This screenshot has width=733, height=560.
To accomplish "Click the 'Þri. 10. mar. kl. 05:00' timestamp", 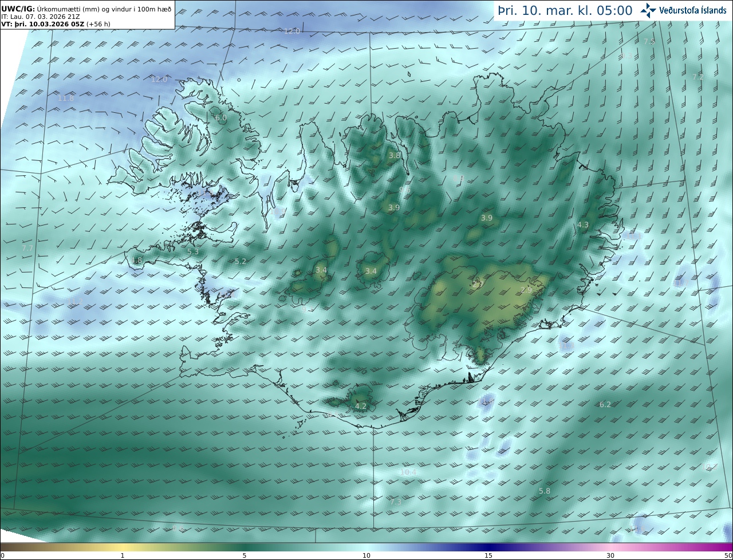I will pyautogui.click(x=565, y=10).
